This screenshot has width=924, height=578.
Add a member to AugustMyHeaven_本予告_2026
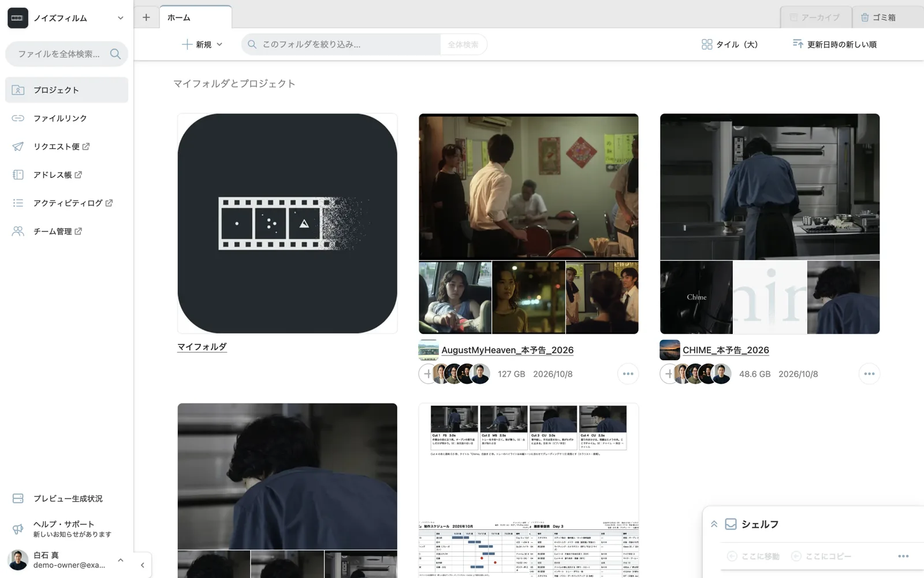[427, 374]
